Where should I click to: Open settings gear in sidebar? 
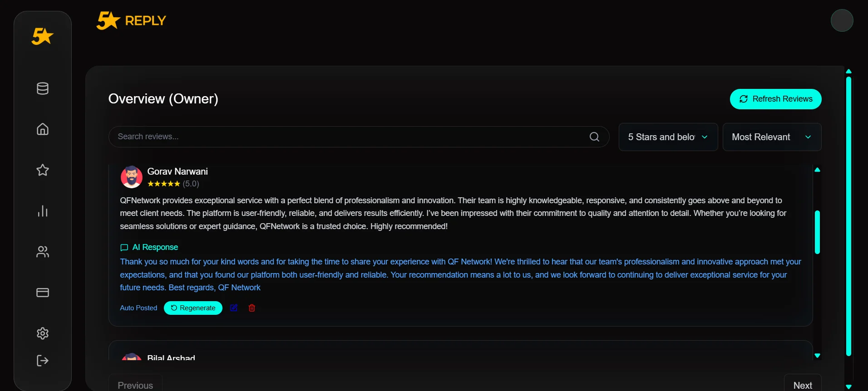point(43,333)
